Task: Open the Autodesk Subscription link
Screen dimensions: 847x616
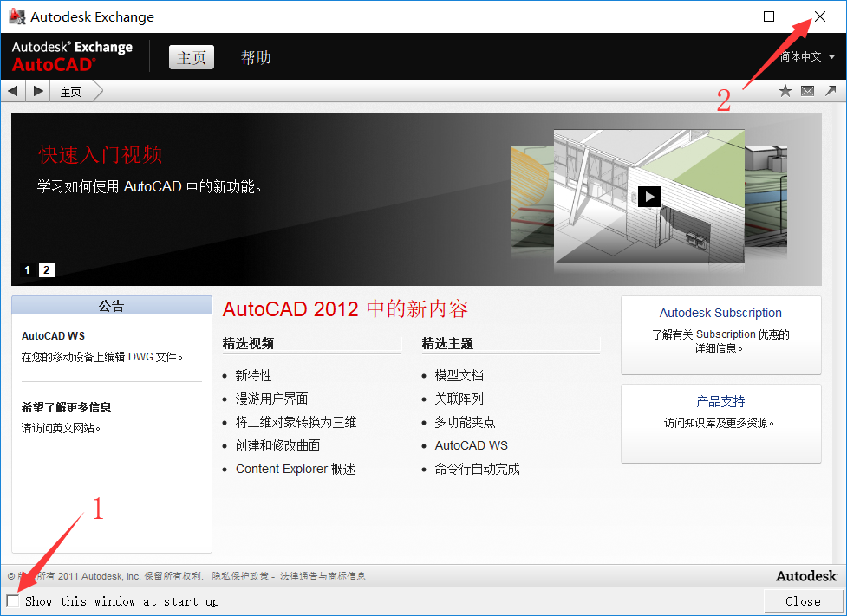Action: (720, 314)
